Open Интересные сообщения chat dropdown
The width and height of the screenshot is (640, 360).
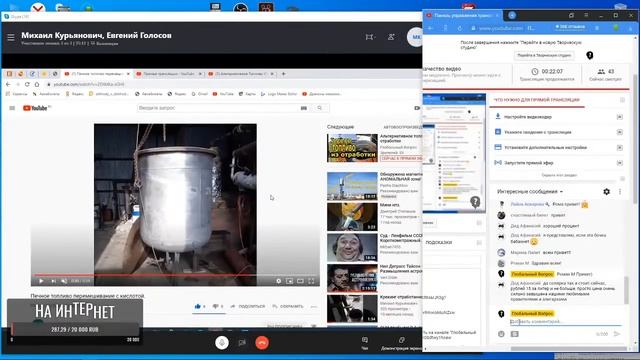[530, 191]
